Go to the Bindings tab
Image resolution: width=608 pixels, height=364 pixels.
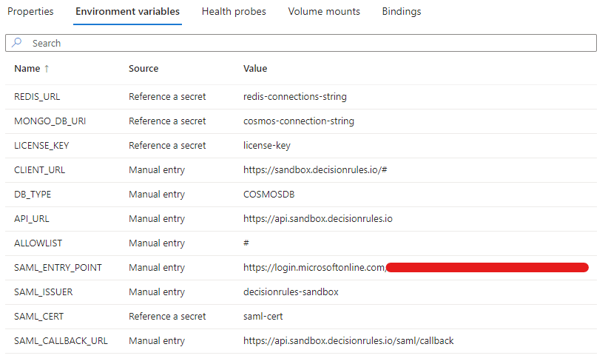click(x=402, y=12)
